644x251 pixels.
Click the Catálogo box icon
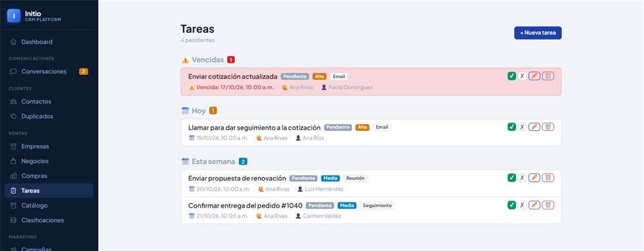pyautogui.click(x=13, y=205)
